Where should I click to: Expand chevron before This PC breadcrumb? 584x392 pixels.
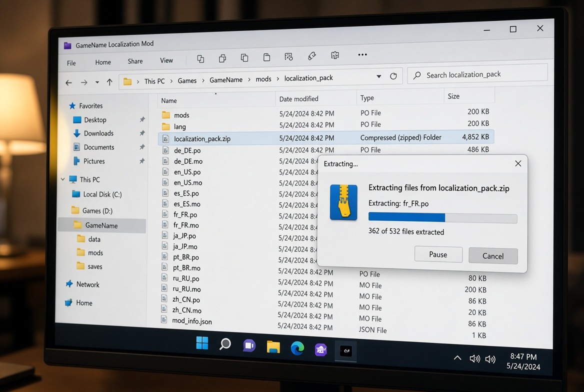pyautogui.click(x=138, y=81)
